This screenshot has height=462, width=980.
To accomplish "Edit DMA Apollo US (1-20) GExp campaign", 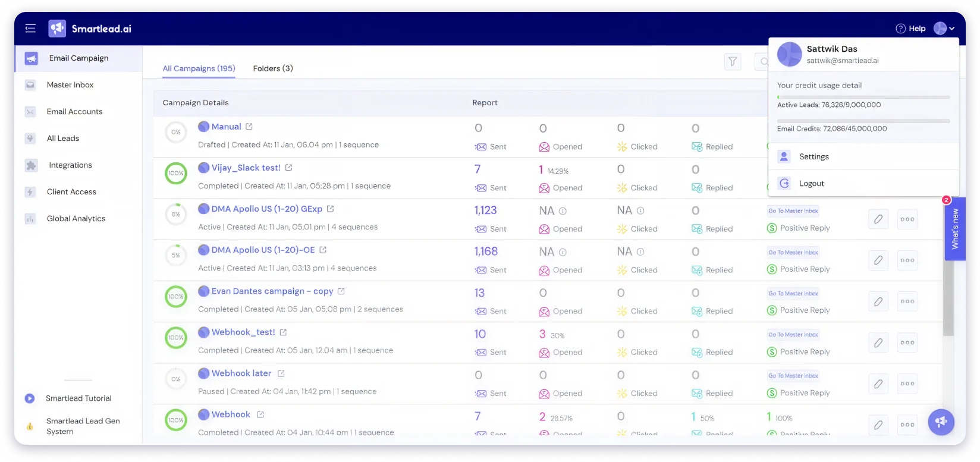I will tap(878, 219).
